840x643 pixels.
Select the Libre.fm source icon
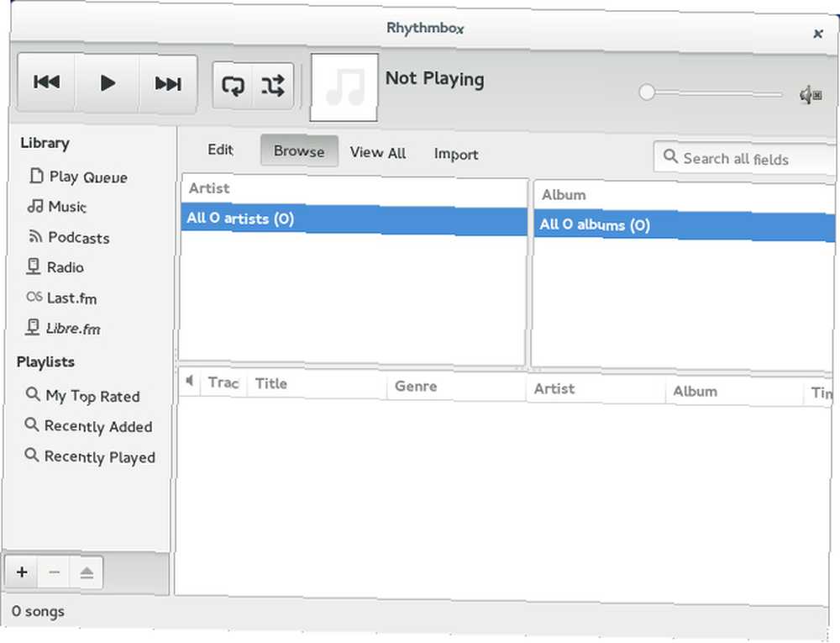click(33, 327)
